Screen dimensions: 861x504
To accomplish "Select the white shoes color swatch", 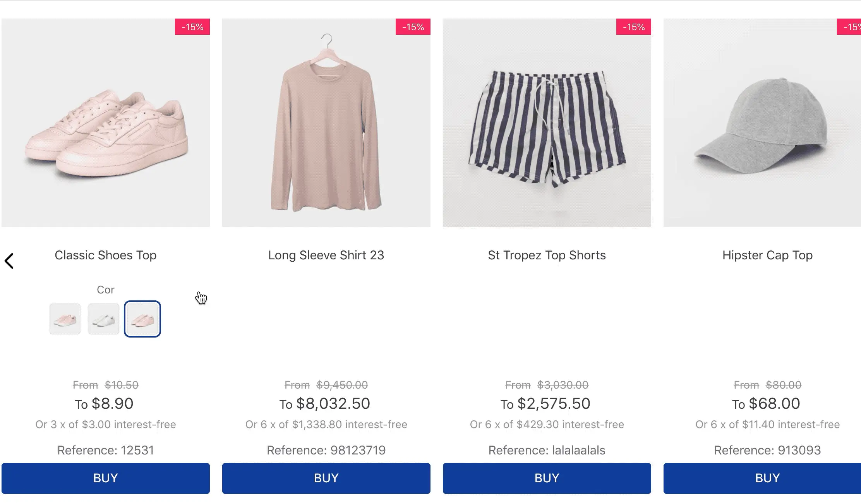I will pyautogui.click(x=103, y=319).
